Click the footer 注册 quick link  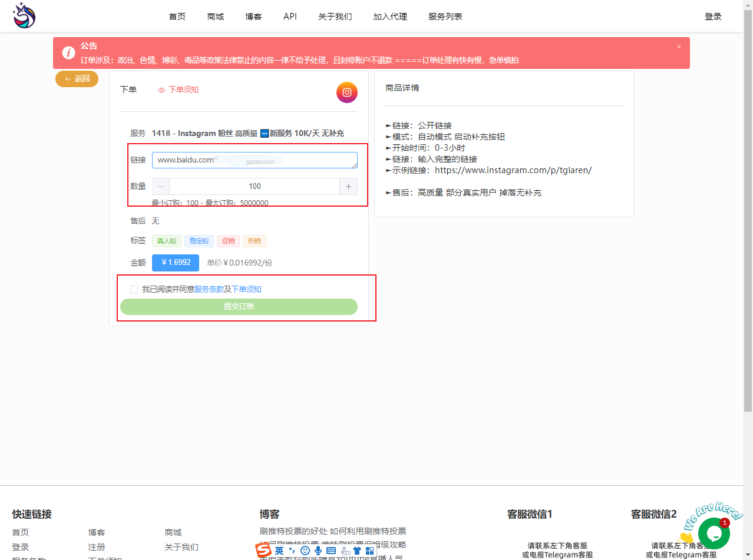pyautogui.click(x=97, y=547)
